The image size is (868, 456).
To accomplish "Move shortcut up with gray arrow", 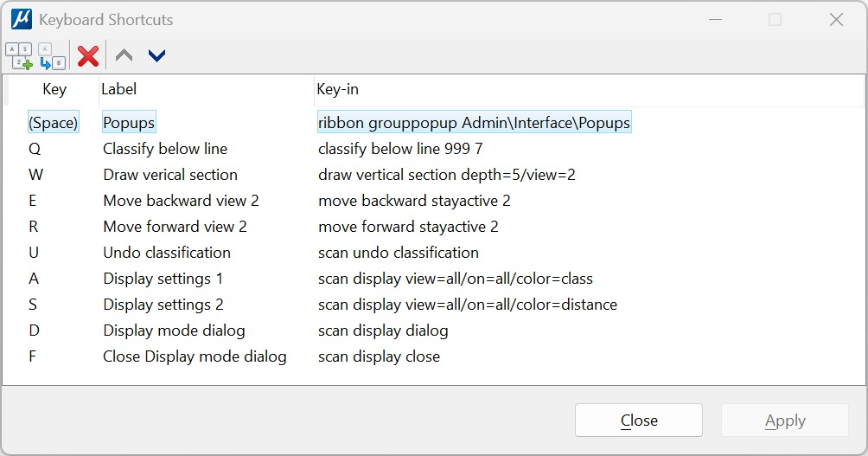I will point(124,56).
